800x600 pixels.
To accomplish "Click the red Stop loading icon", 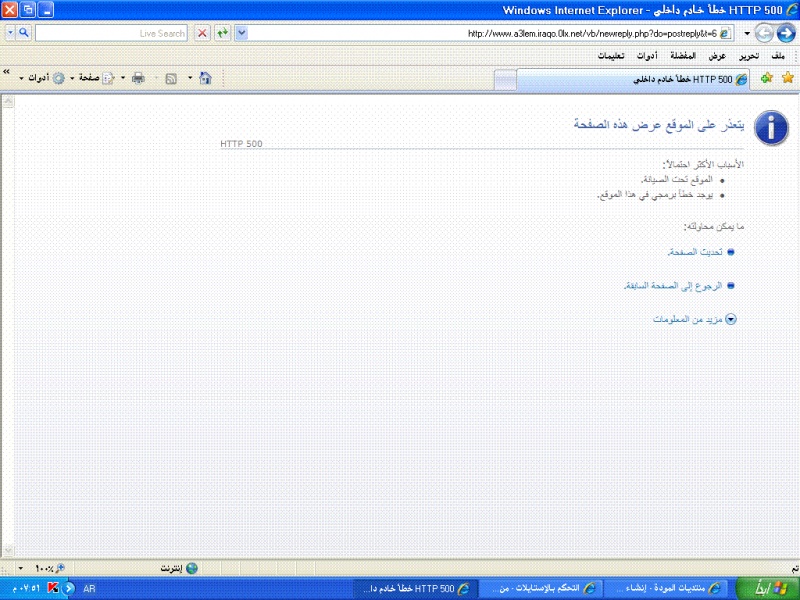I will click(202, 33).
